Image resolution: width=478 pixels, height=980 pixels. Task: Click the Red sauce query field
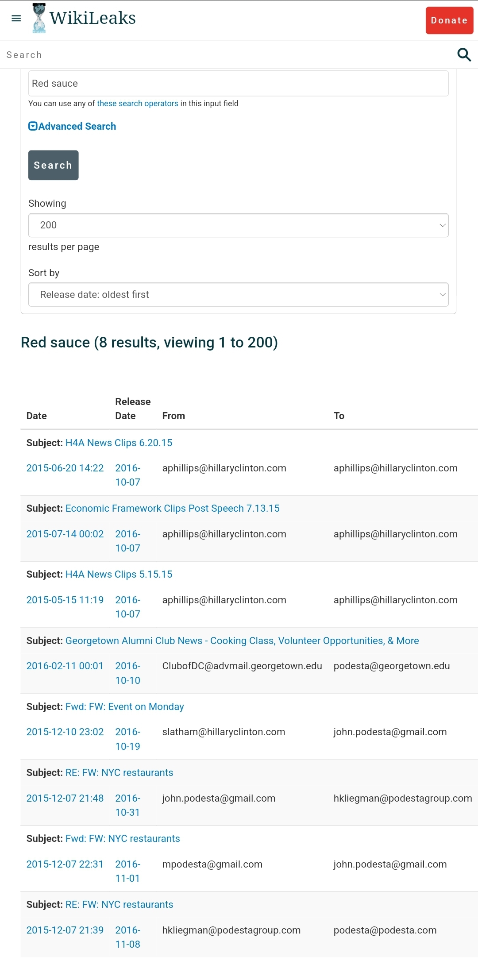[x=238, y=84]
